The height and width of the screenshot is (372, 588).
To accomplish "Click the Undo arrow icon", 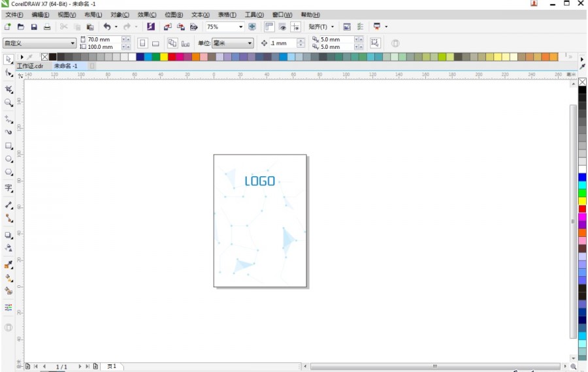I will click(x=107, y=27).
